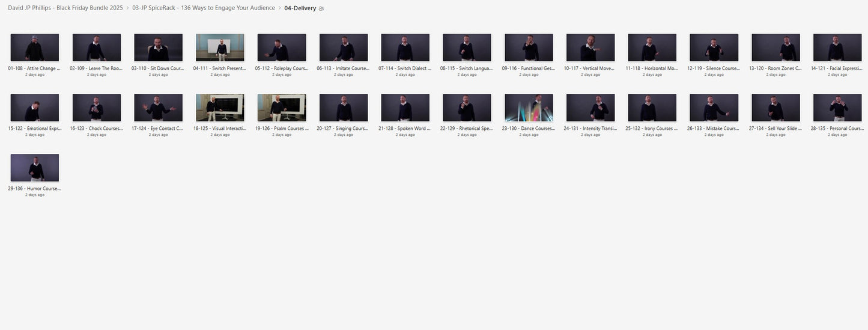Image resolution: width=868 pixels, height=330 pixels.
Task: Open the 27-134 Sell Your Slide video
Action: pyautogui.click(x=776, y=108)
